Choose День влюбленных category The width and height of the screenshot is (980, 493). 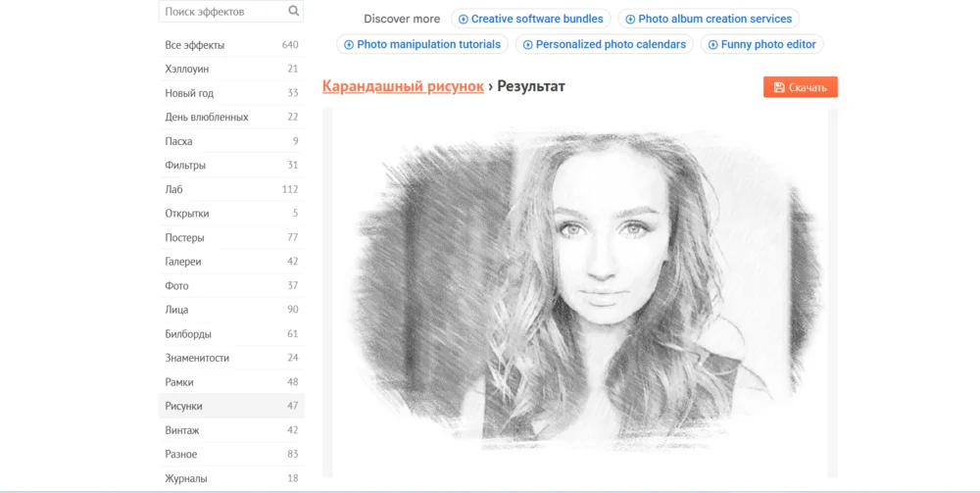[207, 118]
